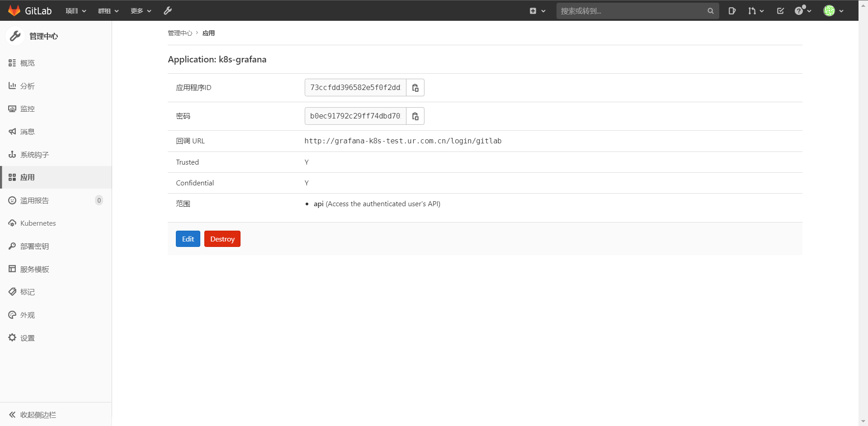Image resolution: width=868 pixels, height=426 pixels.
Task: Open the merge requests dropdown
Action: point(755,11)
